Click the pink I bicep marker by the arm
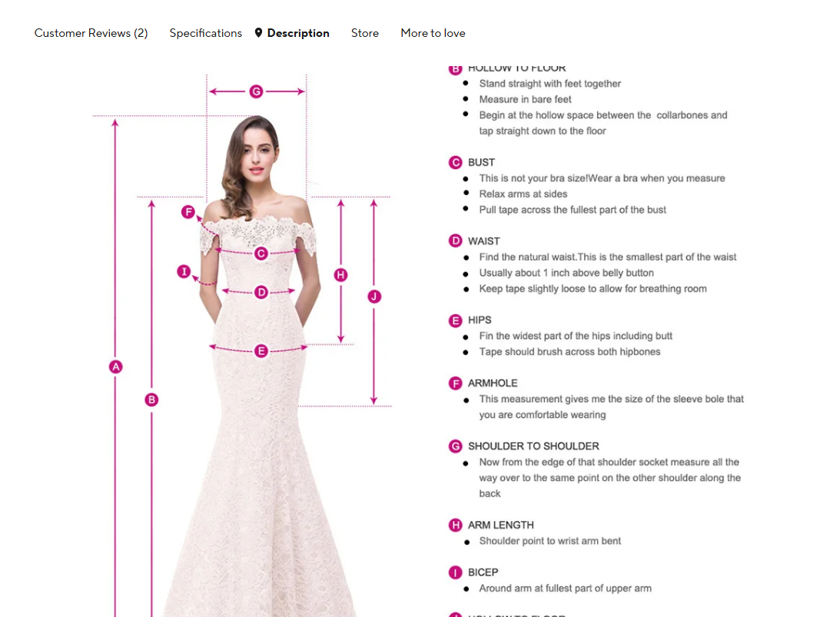840x617 pixels. 184,271
